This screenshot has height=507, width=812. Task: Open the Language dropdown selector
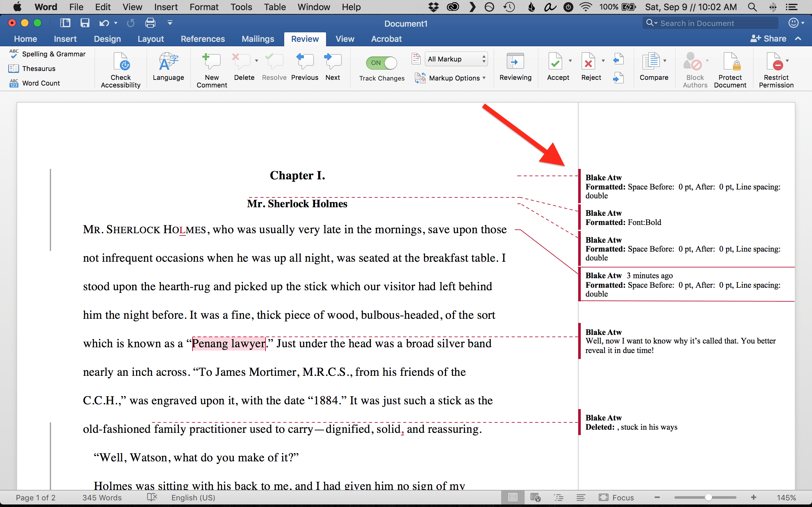168,67
